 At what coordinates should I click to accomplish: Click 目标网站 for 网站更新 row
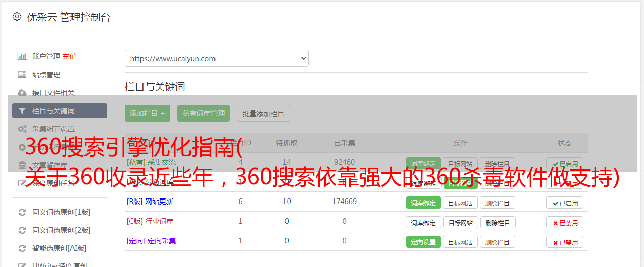click(460, 203)
